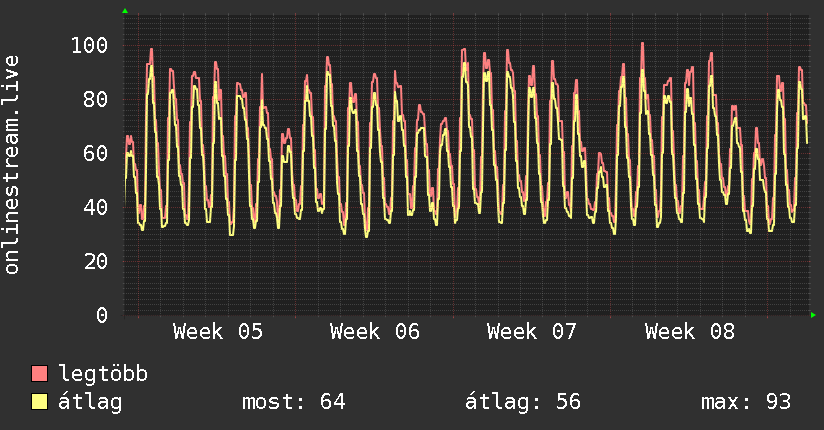Image resolution: width=824 pixels, height=430 pixels.
Task: Select the 'legtöbb' legend label
Action: 103,374
